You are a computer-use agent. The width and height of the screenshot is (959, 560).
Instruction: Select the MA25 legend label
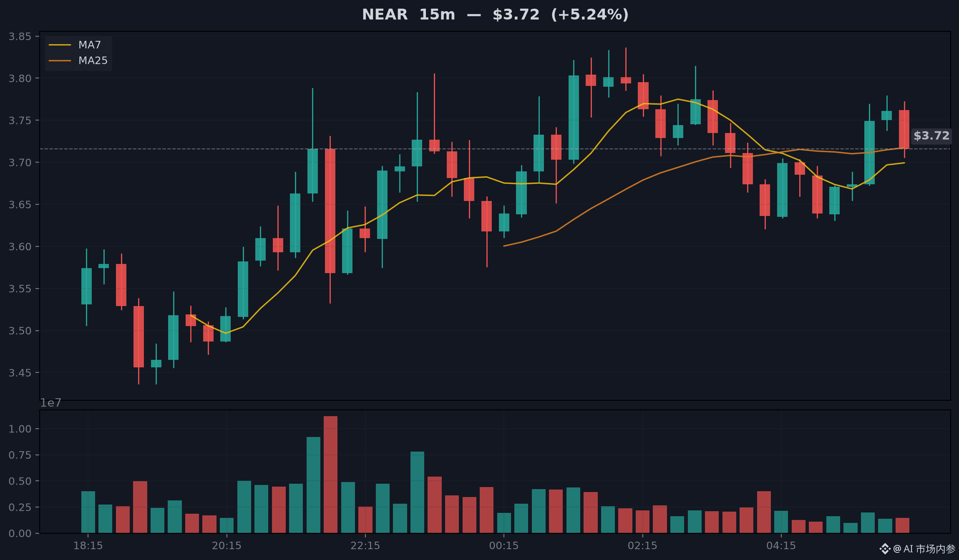93,60
